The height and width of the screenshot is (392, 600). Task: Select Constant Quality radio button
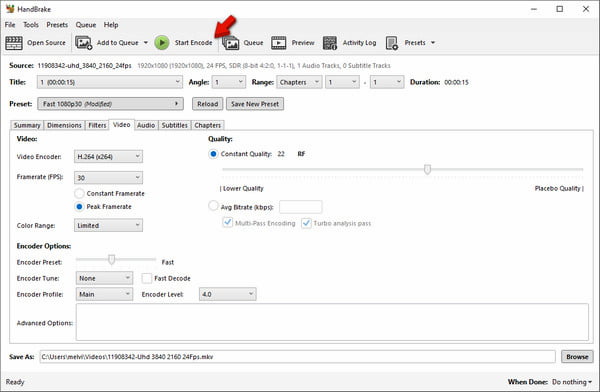pyautogui.click(x=213, y=154)
